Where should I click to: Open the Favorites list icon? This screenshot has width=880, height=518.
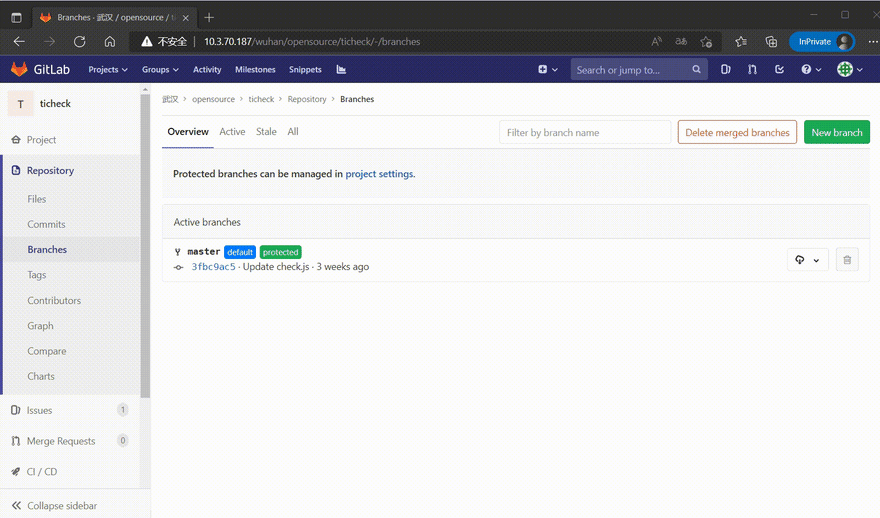coord(741,42)
